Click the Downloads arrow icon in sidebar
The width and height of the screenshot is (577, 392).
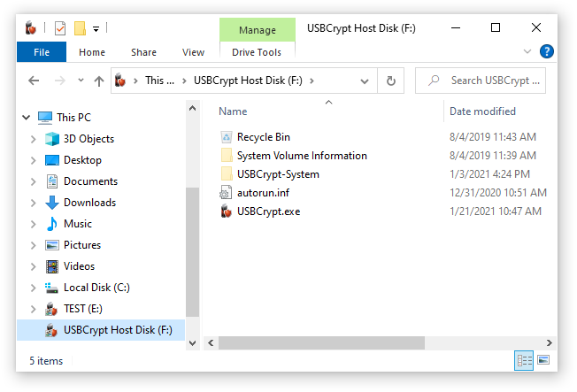coord(52,203)
